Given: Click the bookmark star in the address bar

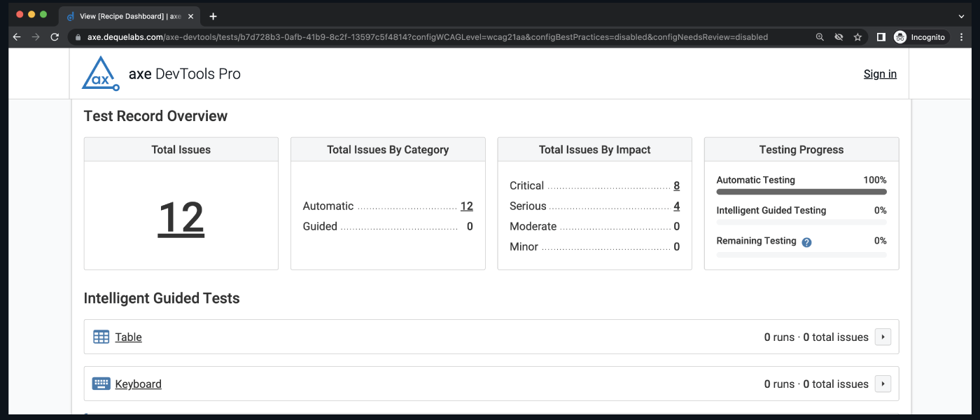Looking at the screenshot, I should click(x=858, y=37).
